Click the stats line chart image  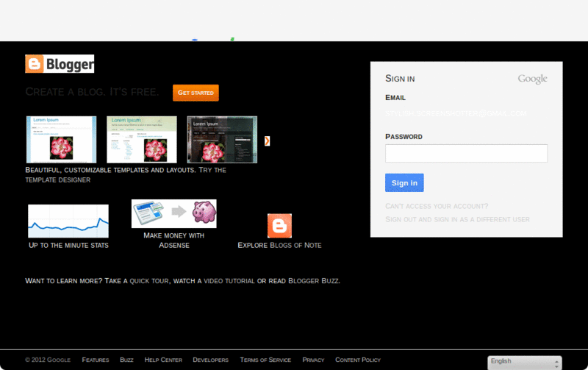pos(68,221)
